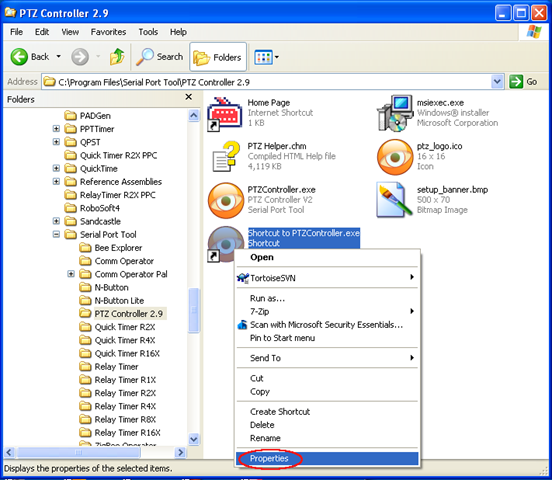552x480 pixels.
Task: Click the Up folder icon
Action: [x=117, y=57]
